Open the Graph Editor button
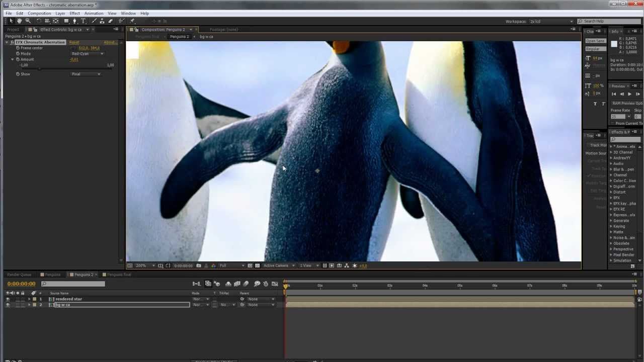This screenshot has width=644, height=362. pyautogui.click(x=275, y=284)
